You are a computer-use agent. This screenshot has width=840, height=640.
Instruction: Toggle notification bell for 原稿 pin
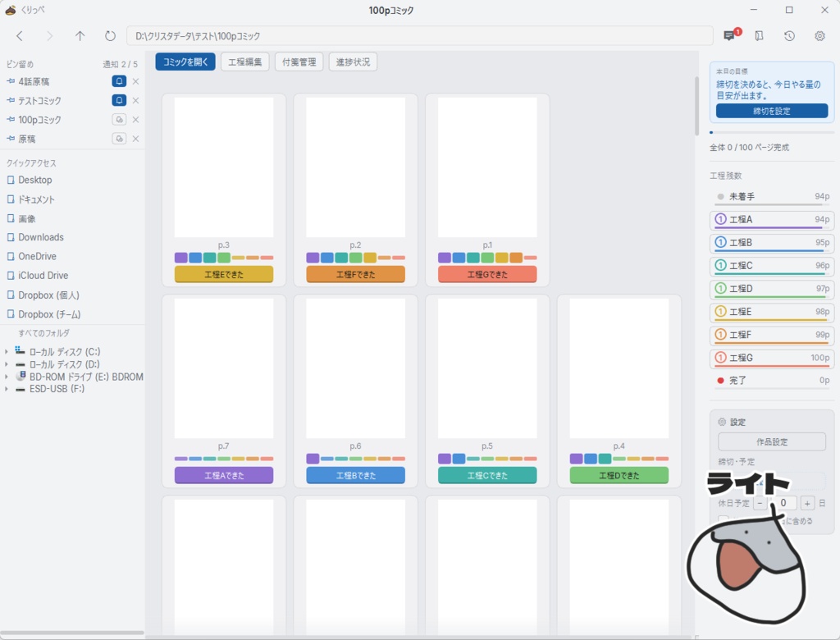[x=119, y=139]
